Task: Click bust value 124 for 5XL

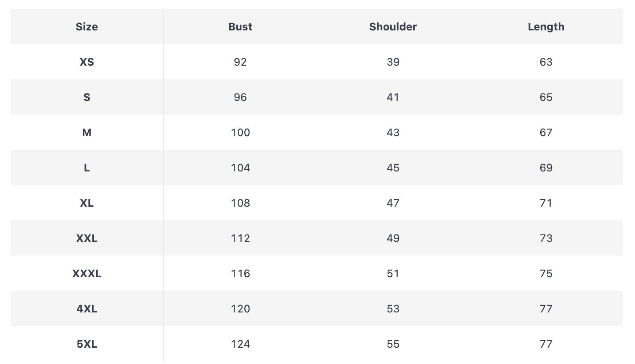Action: point(240,344)
